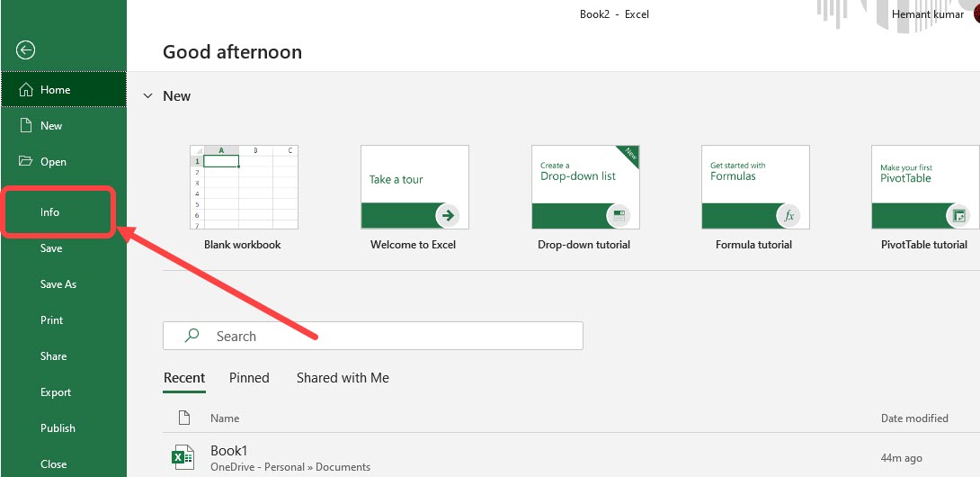980x477 pixels.
Task: Click the magnifier icon in Search box
Action: pos(192,336)
